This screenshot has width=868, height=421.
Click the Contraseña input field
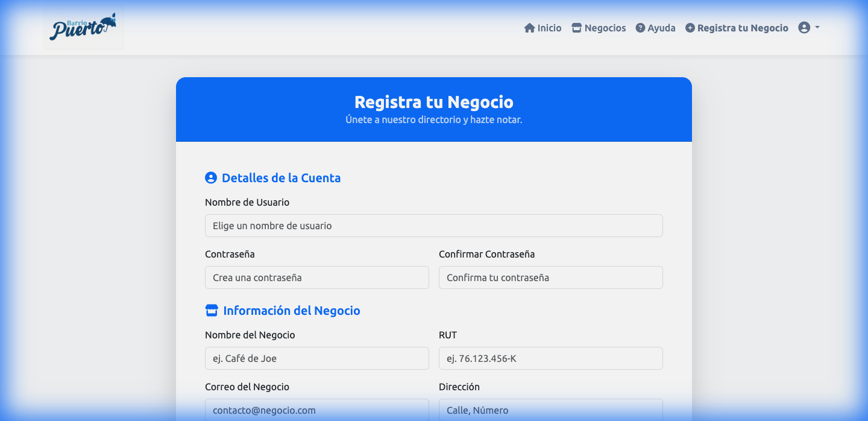(x=316, y=277)
